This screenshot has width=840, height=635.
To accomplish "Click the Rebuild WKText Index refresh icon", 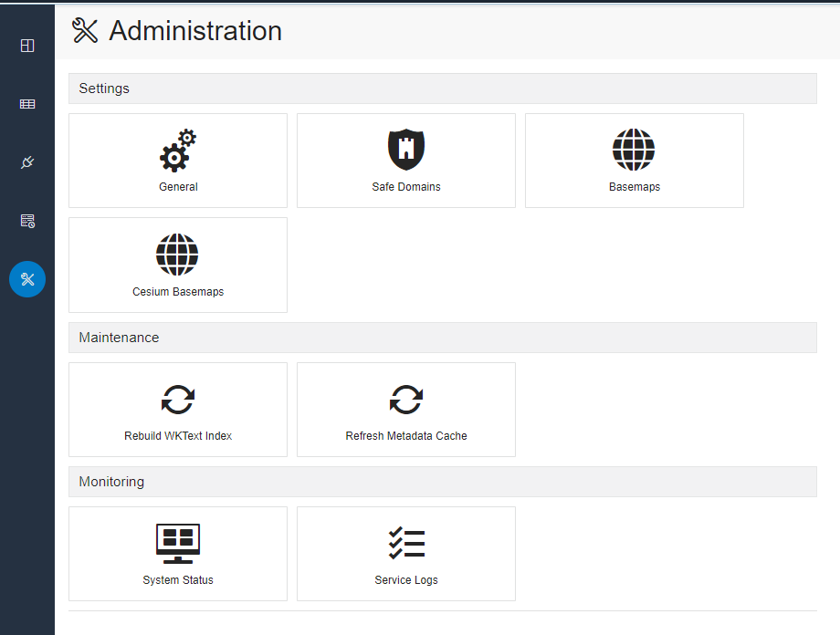I will tap(178, 400).
